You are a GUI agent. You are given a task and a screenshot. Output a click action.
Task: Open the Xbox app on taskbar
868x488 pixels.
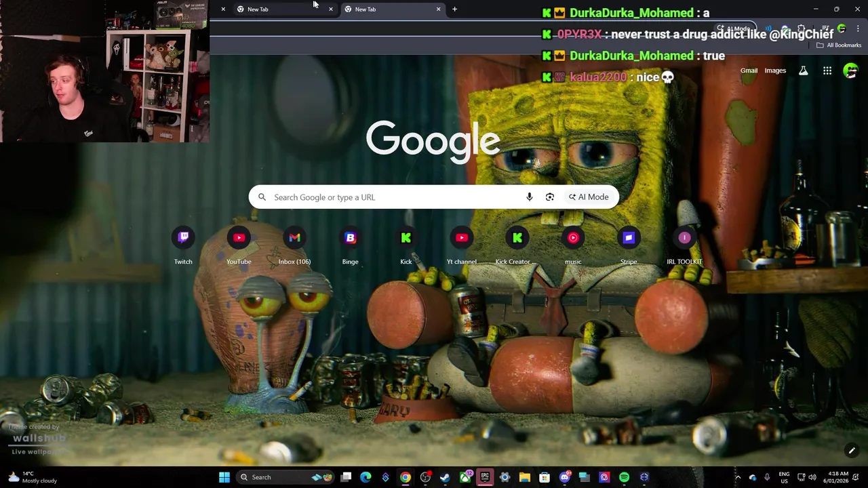[465, 477]
